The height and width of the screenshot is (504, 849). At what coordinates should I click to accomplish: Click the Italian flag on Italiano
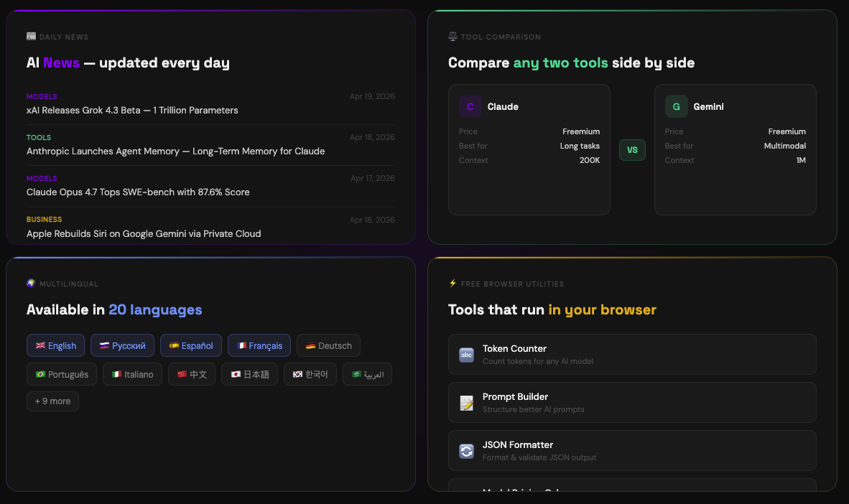(116, 374)
